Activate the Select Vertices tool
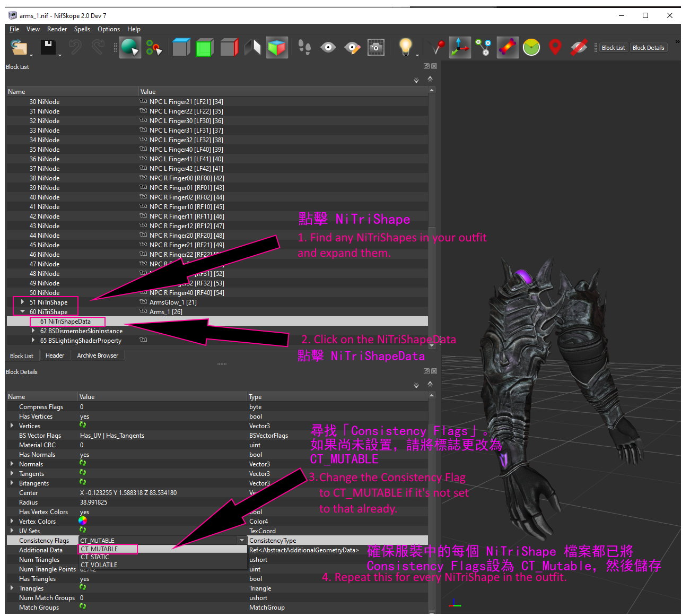This screenshot has width=699, height=616. point(154,48)
